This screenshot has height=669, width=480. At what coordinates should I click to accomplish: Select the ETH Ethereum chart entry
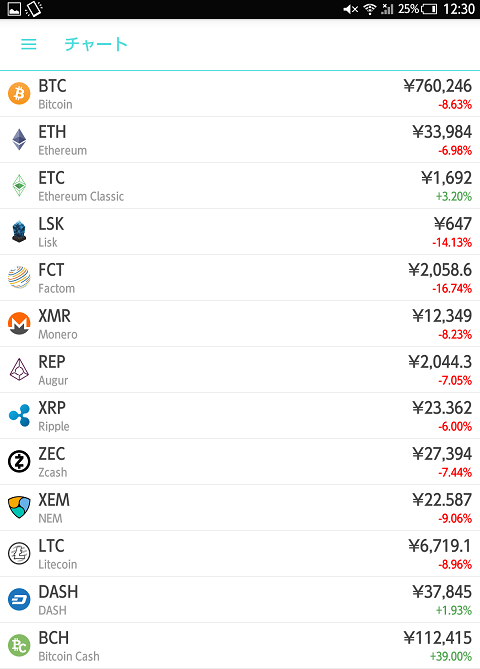pos(240,140)
